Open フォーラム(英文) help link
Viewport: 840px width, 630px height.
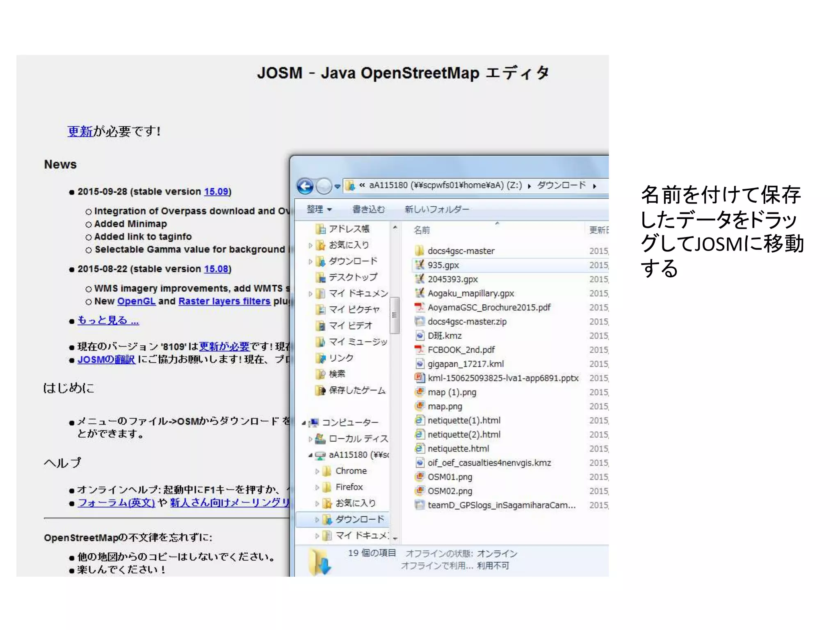click(116, 502)
